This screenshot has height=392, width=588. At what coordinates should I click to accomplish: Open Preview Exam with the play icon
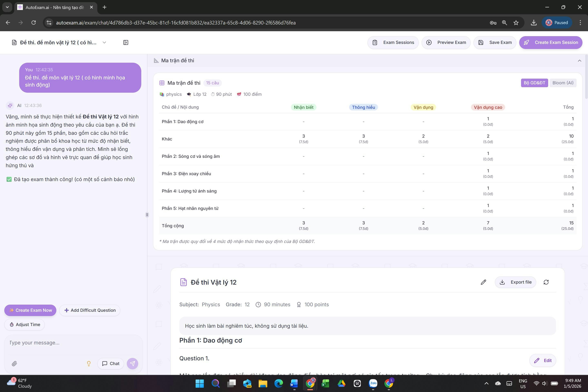tap(429, 42)
